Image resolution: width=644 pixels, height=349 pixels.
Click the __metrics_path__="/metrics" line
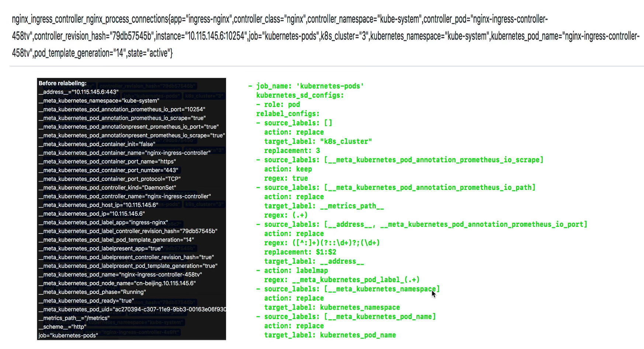(74, 318)
